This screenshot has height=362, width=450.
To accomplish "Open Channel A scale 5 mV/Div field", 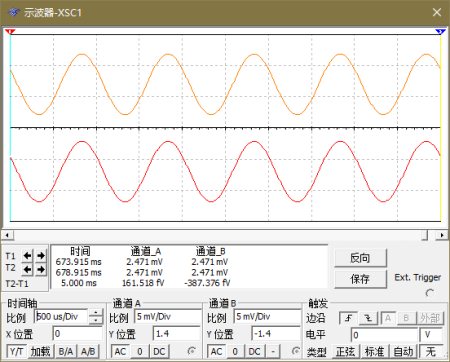I will coord(168,316).
